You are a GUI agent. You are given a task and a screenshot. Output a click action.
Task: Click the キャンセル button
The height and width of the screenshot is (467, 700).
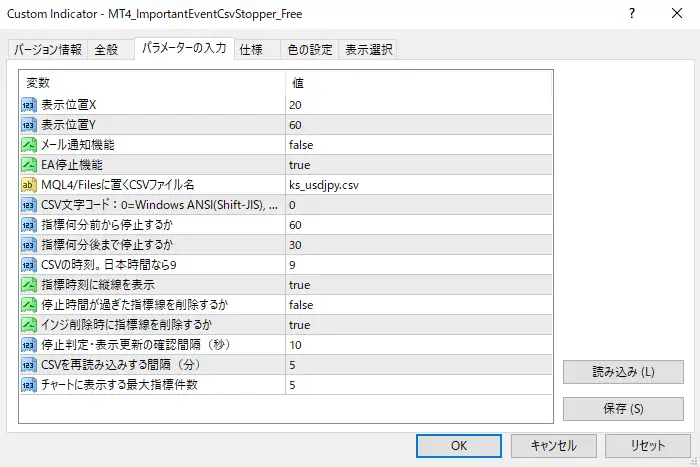(x=554, y=446)
